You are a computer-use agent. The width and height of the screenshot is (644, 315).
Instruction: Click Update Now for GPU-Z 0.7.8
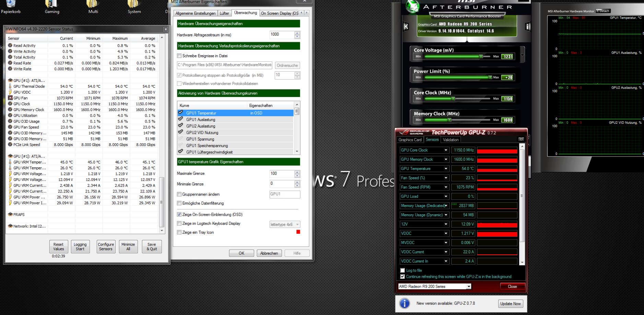(510, 304)
